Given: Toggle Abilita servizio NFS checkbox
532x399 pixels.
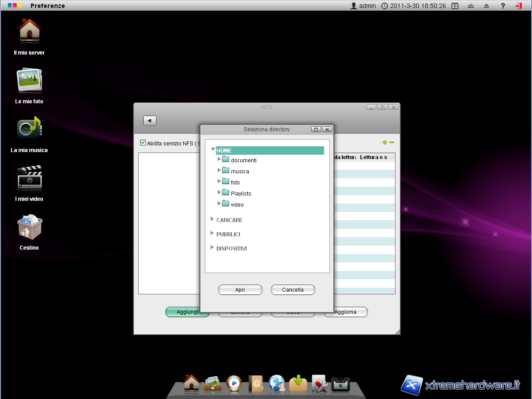Looking at the screenshot, I should pyautogui.click(x=143, y=143).
